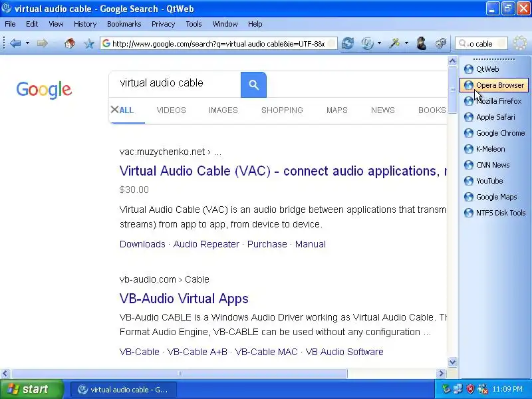Reload the page with refresh icon
The height and width of the screenshot is (399, 532).
click(348, 43)
